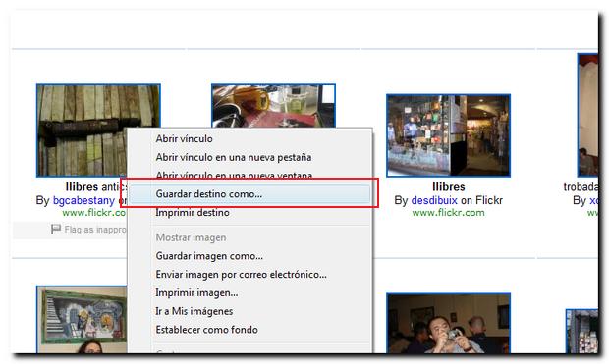Select 'Guardar imagen como...' entry
The height and width of the screenshot is (364, 609).
click(209, 256)
